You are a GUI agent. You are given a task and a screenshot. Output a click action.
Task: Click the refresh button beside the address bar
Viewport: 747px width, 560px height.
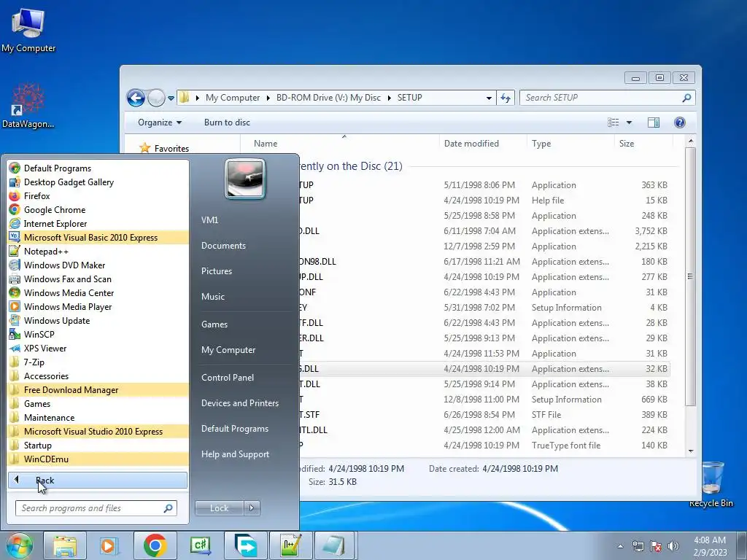tap(506, 98)
